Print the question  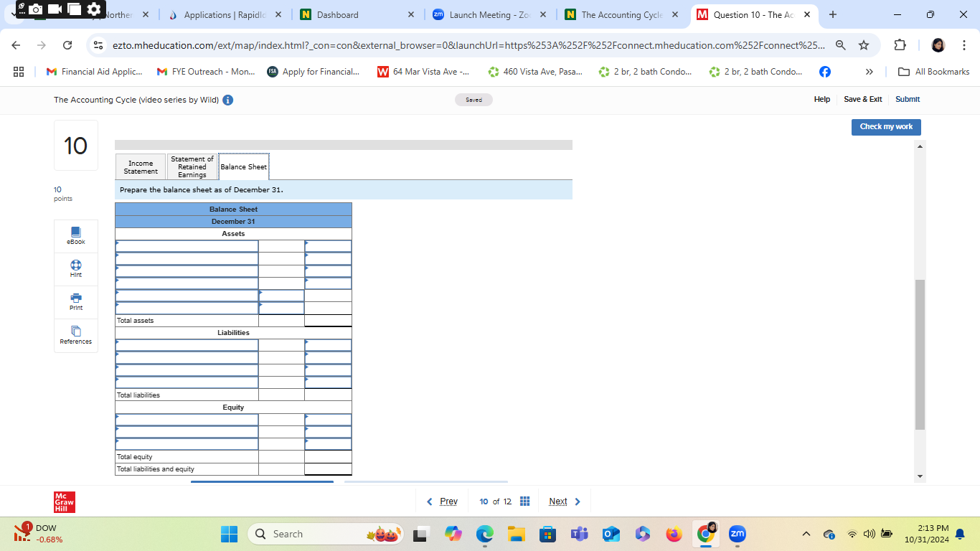[x=76, y=302]
